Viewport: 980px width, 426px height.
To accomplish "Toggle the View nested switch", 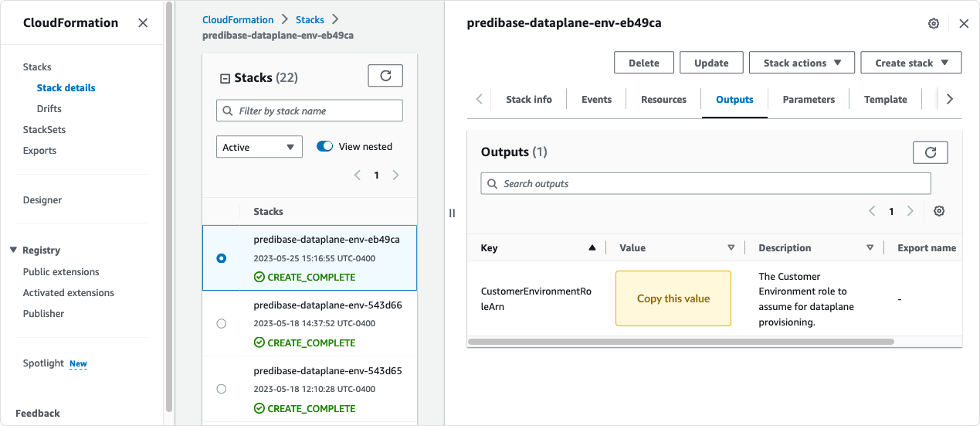I will [325, 147].
